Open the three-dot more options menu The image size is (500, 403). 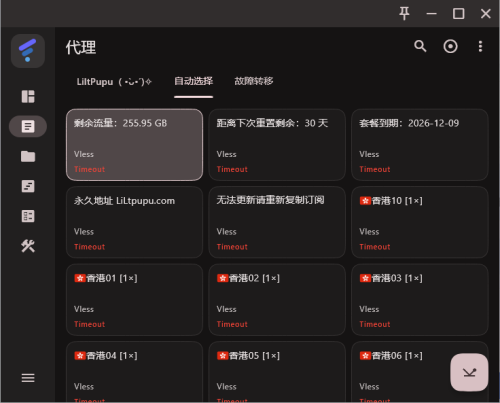(480, 46)
